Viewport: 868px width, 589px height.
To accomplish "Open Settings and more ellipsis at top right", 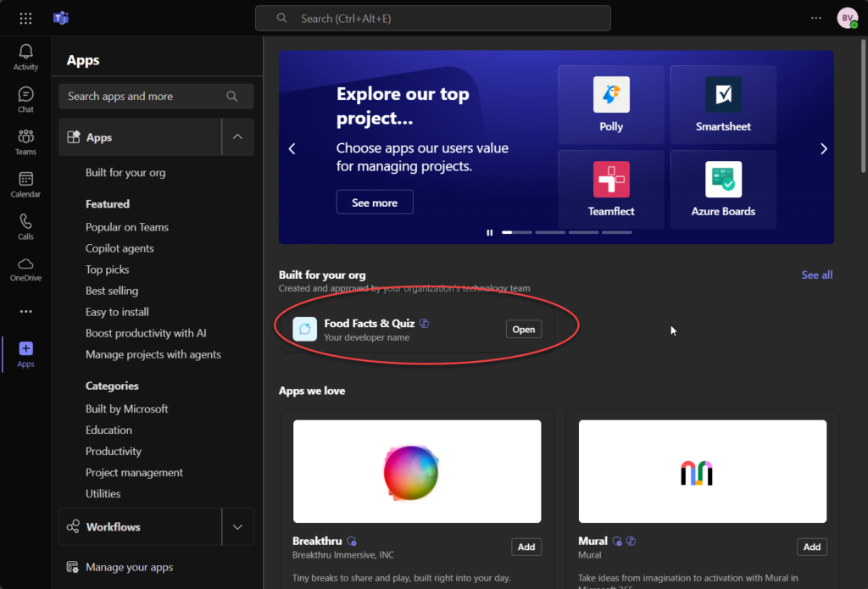I will (x=816, y=19).
